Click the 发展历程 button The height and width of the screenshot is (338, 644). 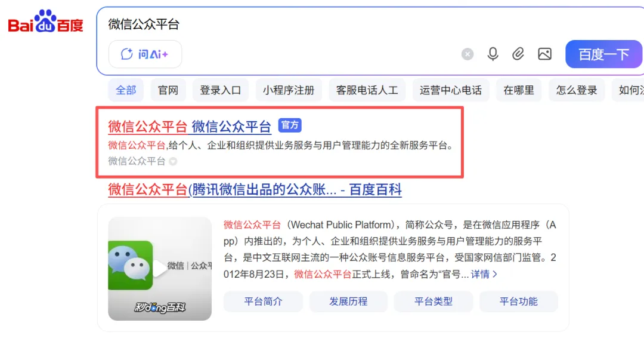point(348,302)
